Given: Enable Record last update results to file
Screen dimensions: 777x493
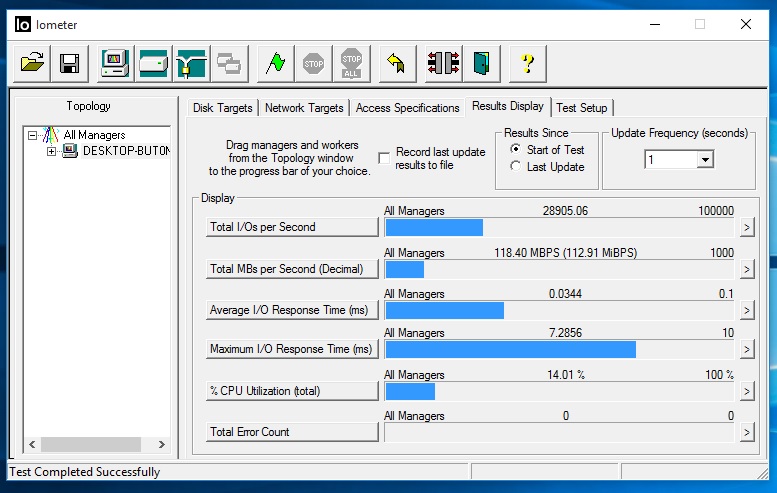Looking at the screenshot, I should pyautogui.click(x=384, y=158).
